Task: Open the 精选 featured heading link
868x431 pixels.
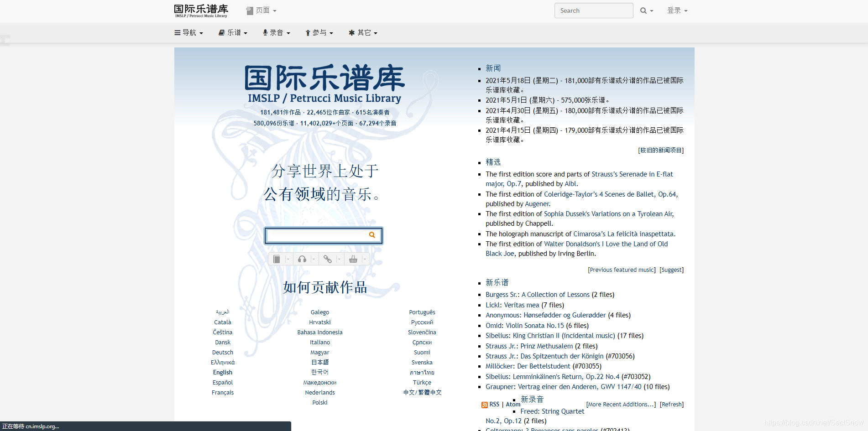Action: click(493, 162)
